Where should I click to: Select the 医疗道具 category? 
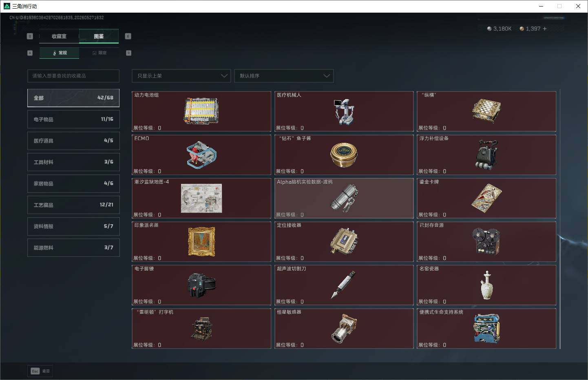pos(73,141)
